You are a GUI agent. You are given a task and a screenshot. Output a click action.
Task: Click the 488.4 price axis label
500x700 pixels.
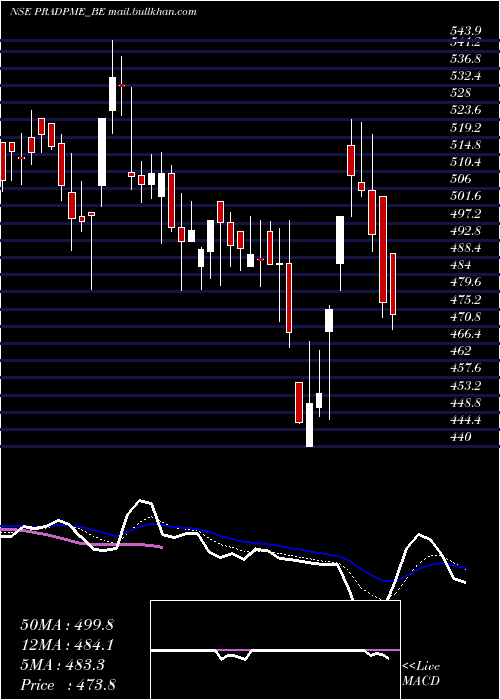tap(466, 248)
